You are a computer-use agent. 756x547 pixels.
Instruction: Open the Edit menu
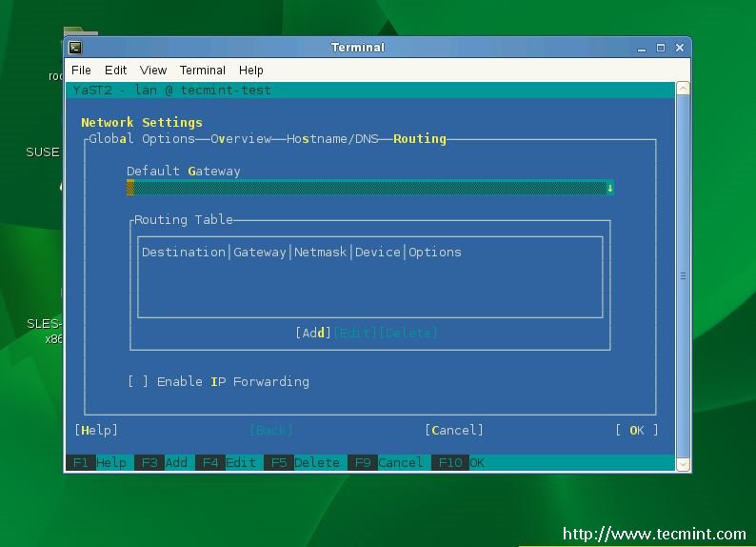116,71
